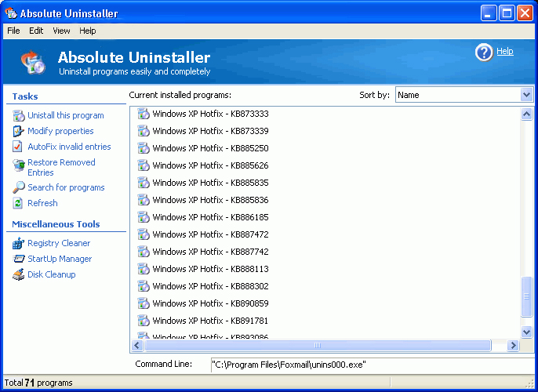Open Registry Cleaner tool icon
This screenshot has width=538, height=392.
point(20,243)
